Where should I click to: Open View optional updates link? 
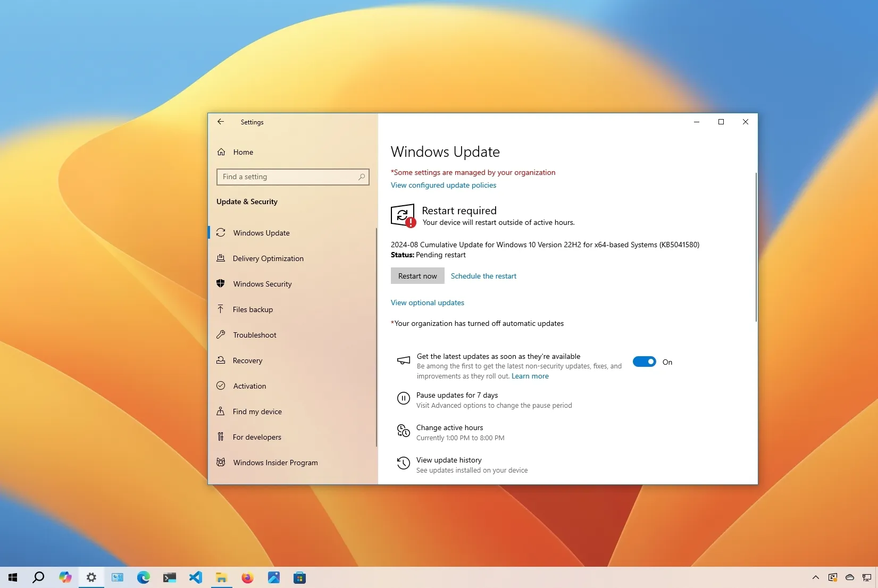tap(428, 303)
